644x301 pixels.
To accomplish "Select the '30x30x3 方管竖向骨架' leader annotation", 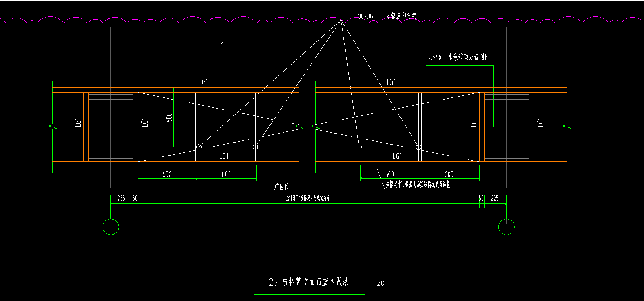I will point(386,16).
